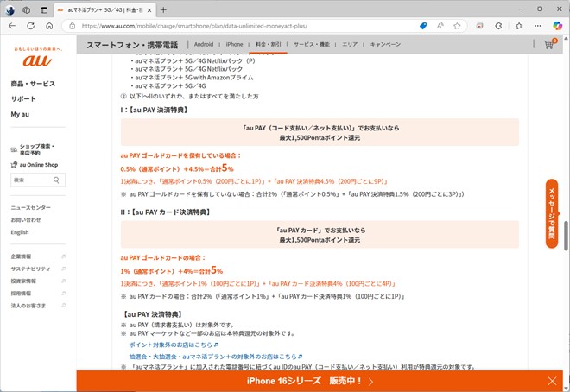Click the search magnifier icon in sidebar
Screen dimensions: 570x392
(x=56, y=180)
